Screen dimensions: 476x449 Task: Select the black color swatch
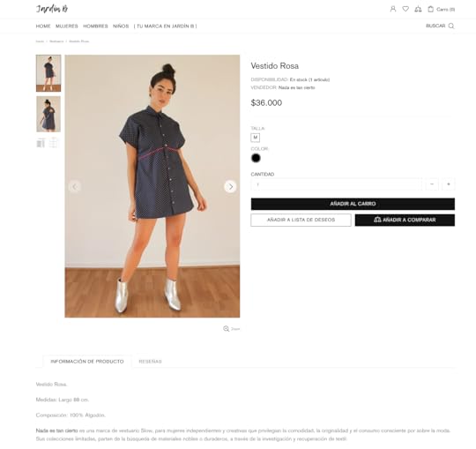click(x=256, y=158)
